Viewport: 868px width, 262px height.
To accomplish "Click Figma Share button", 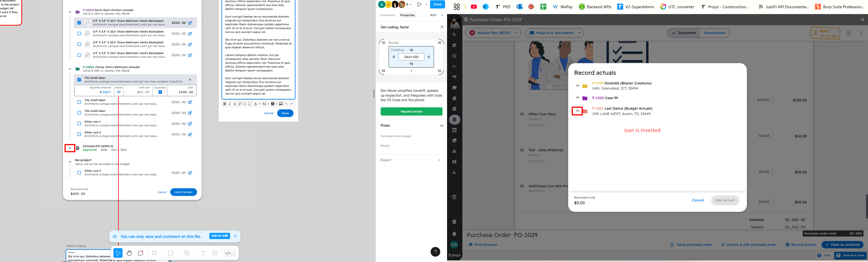I will point(437,4).
